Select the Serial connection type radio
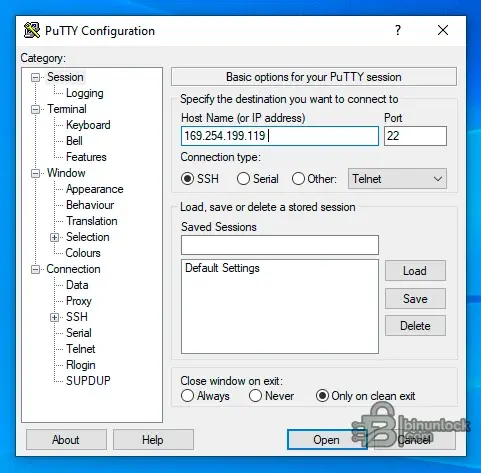The width and height of the screenshot is (481, 473). (243, 179)
